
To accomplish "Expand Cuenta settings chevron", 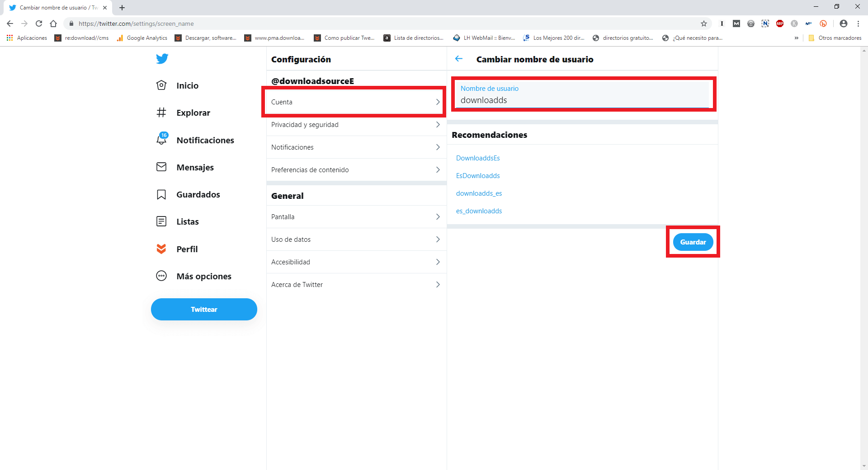I will pos(438,102).
